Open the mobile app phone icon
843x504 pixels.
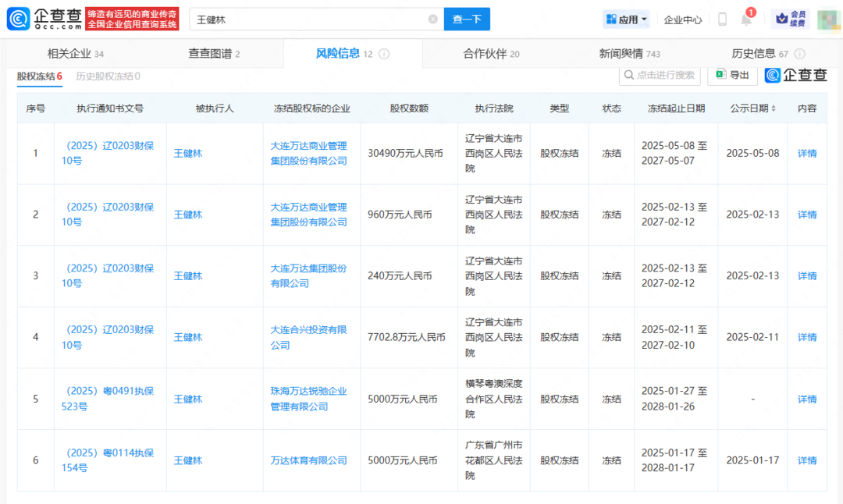coord(722,20)
